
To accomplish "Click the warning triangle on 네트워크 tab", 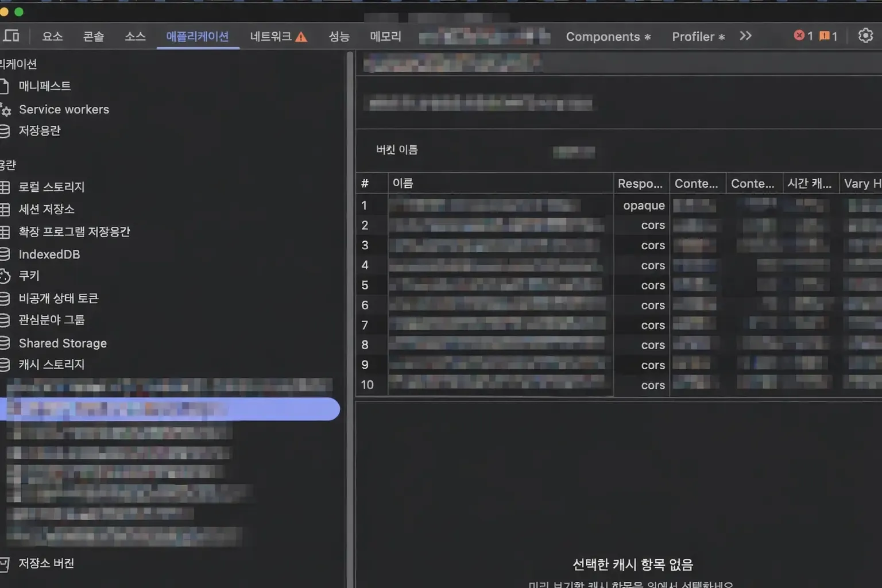I will (301, 36).
